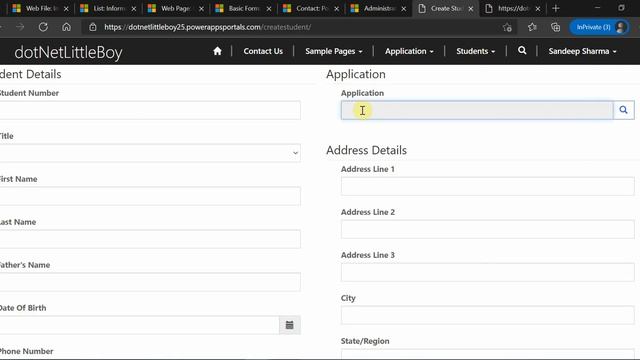
Task: Open the browser Collections icon
Action: click(x=556, y=27)
